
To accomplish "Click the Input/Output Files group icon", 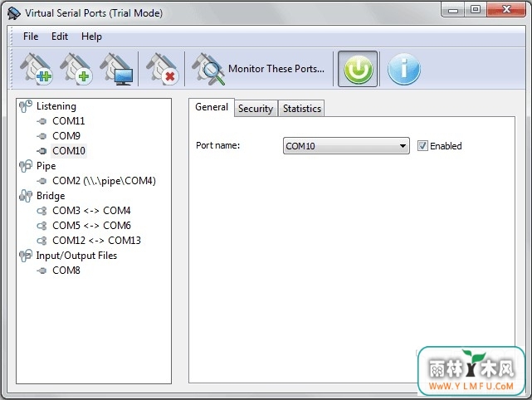I will 26,256.
